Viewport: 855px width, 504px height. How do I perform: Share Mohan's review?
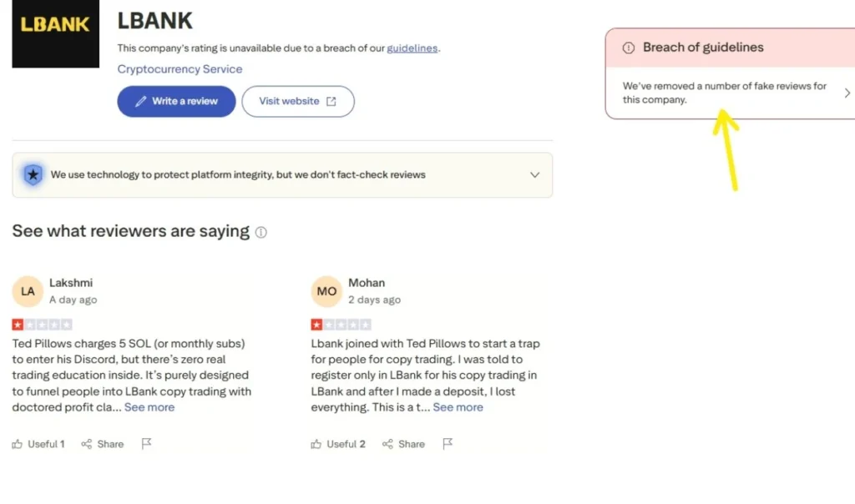(x=403, y=444)
